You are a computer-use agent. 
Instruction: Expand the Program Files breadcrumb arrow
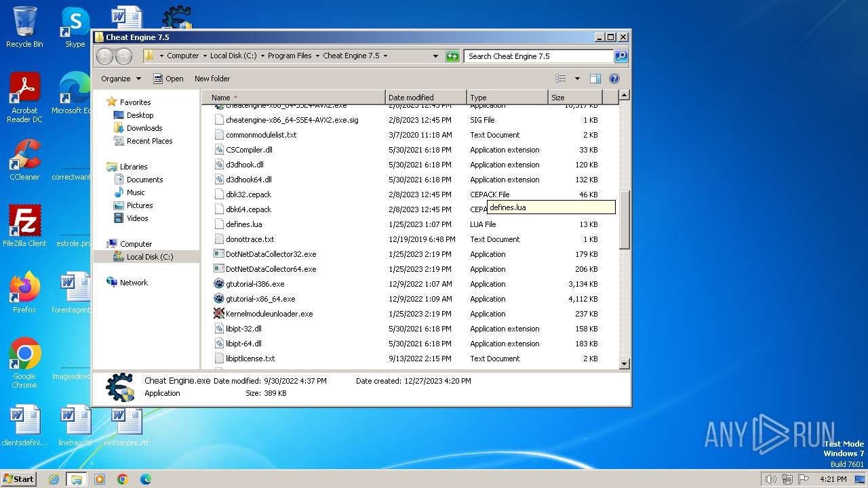click(x=317, y=56)
